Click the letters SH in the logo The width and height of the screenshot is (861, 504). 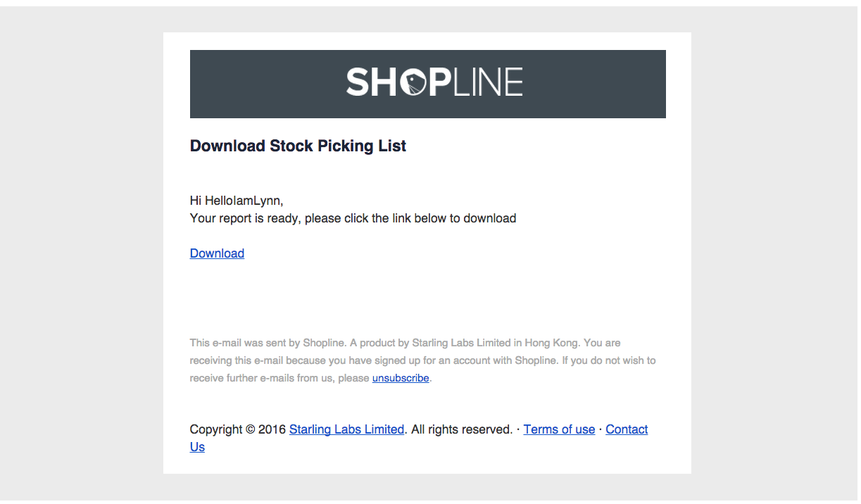pyautogui.click(x=372, y=82)
